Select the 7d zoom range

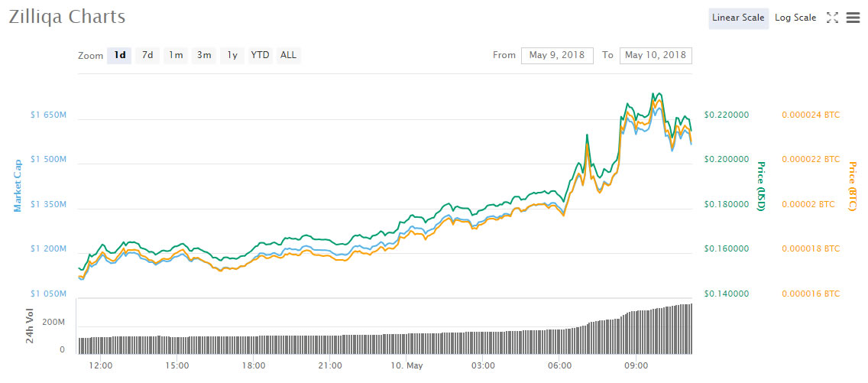(147, 55)
